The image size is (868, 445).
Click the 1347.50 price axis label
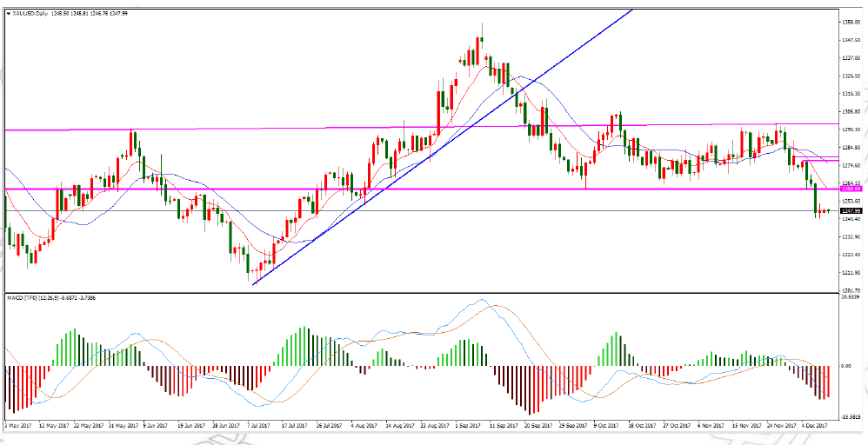(x=850, y=40)
